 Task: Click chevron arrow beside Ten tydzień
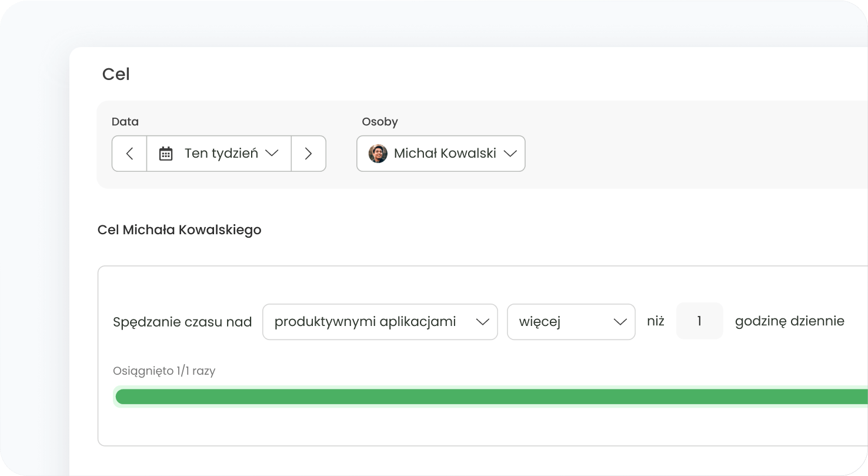pos(271,153)
